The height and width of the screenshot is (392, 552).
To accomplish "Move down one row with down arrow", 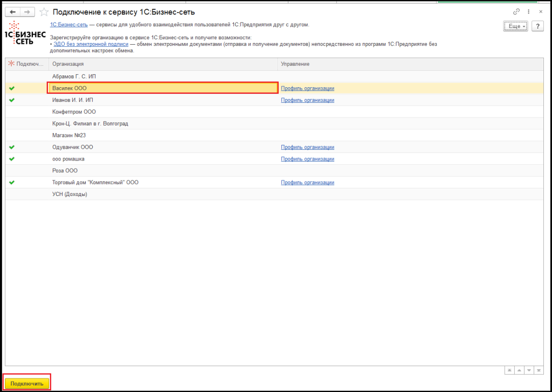I will tap(529, 370).
